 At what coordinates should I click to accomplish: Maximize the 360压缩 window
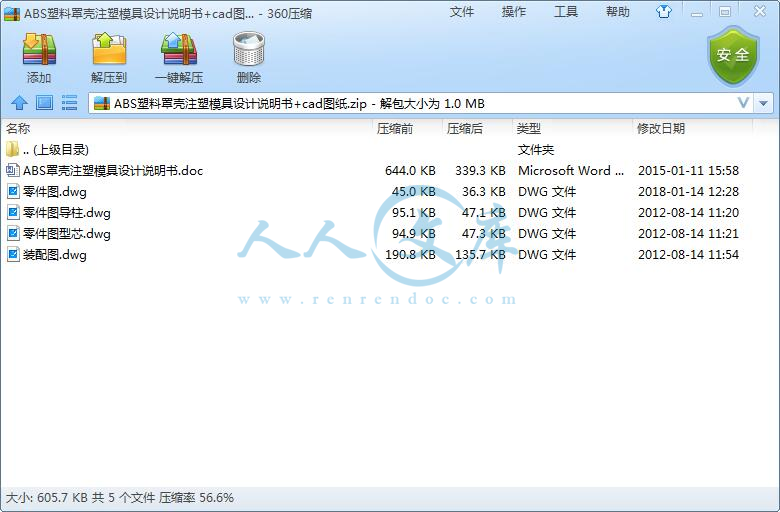[x=725, y=12]
